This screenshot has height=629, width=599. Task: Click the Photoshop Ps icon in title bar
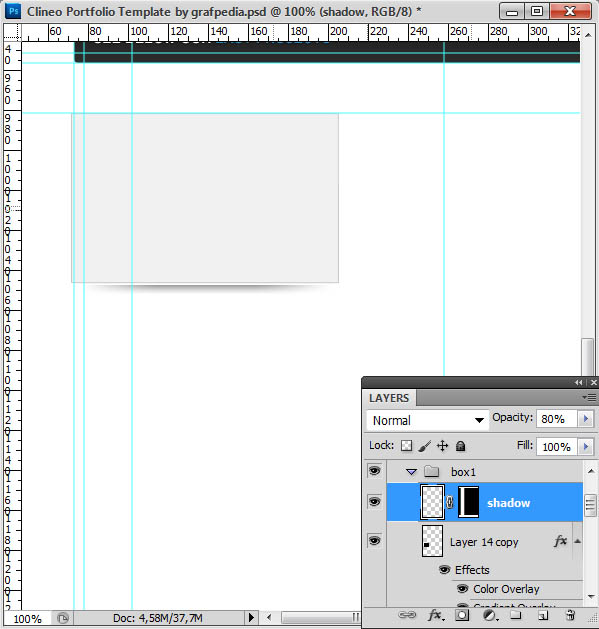coord(13,11)
